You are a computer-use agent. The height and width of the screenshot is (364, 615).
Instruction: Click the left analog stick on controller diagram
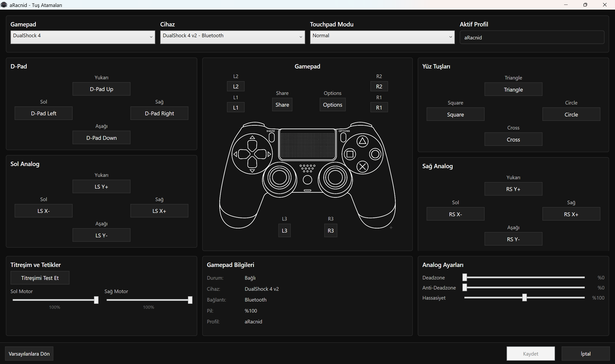pyautogui.click(x=279, y=178)
